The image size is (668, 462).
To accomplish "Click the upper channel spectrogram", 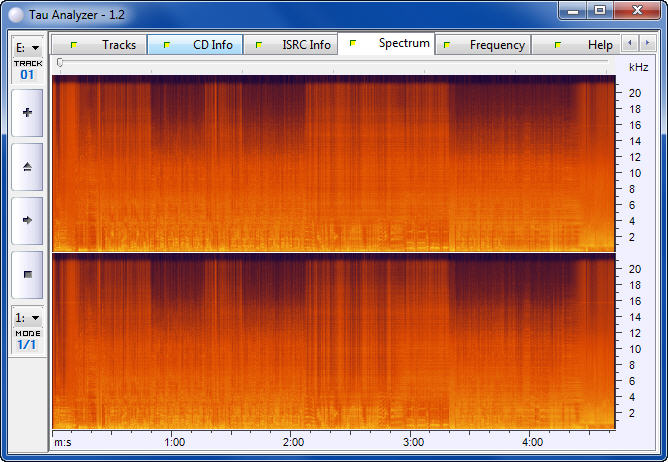I will (x=333, y=163).
